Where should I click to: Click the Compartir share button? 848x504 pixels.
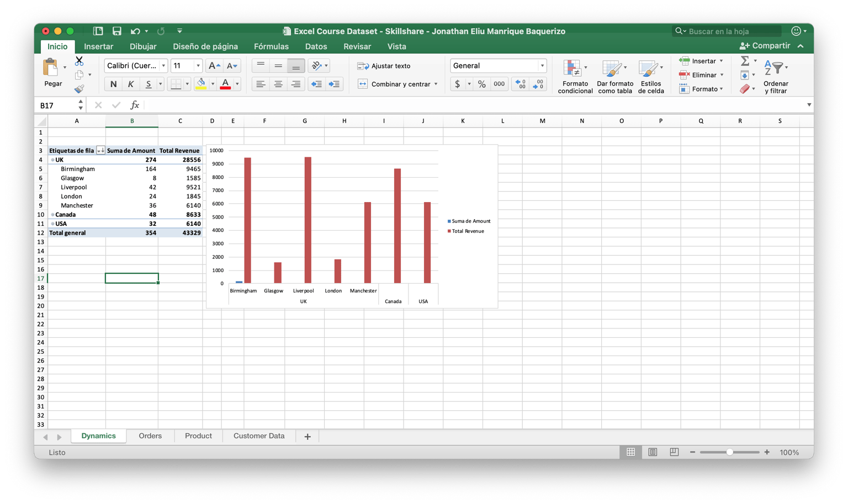pyautogui.click(x=765, y=46)
